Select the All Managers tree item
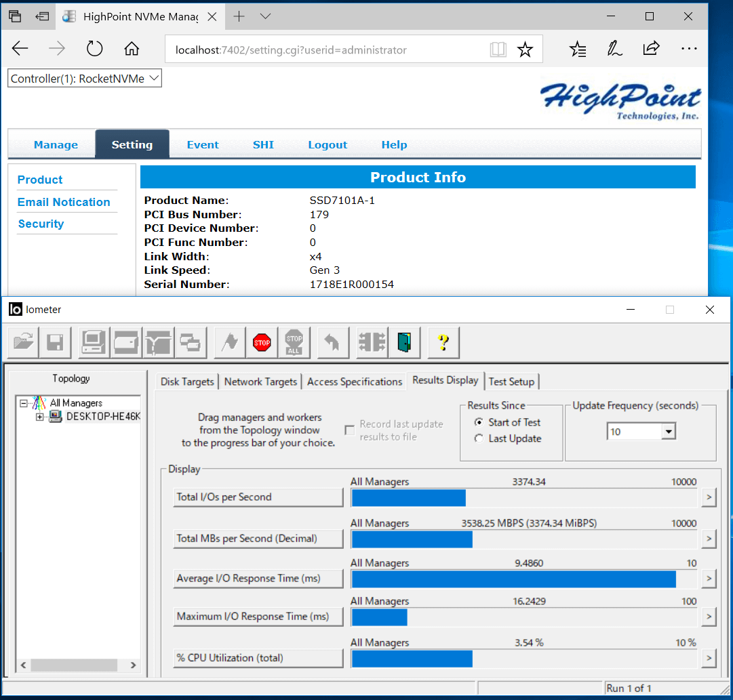The height and width of the screenshot is (700, 733). pos(76,403)
